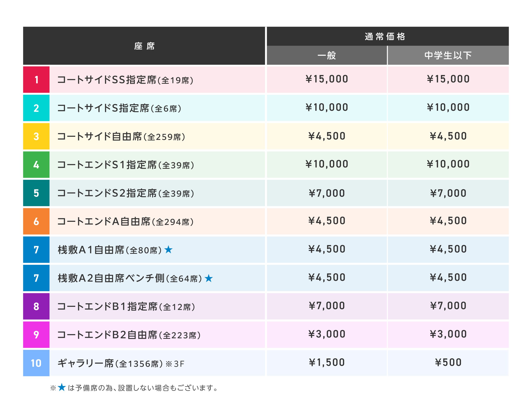
Task: Click the blue star beside 桟敷A1自由席
Action: point(168,250)
